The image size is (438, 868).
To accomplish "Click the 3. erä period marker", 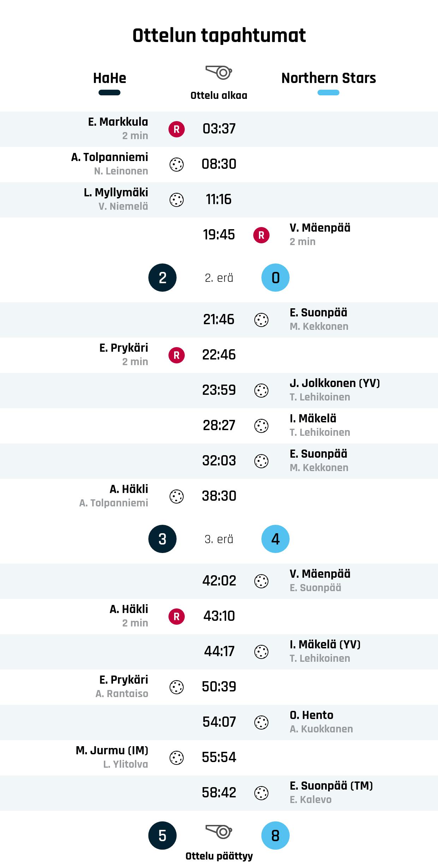I will click(219, 539).
